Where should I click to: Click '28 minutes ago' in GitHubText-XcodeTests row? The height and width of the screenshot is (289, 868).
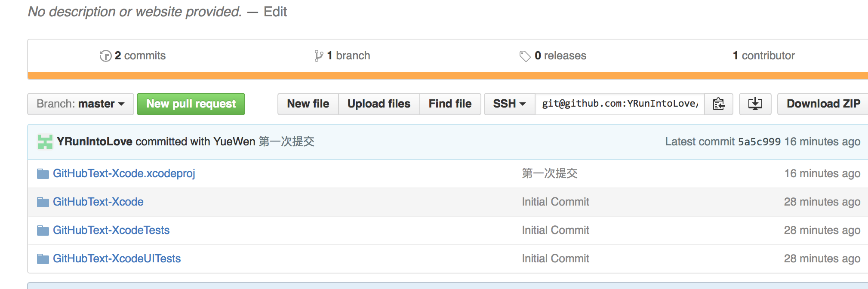(x=822, y=230)
